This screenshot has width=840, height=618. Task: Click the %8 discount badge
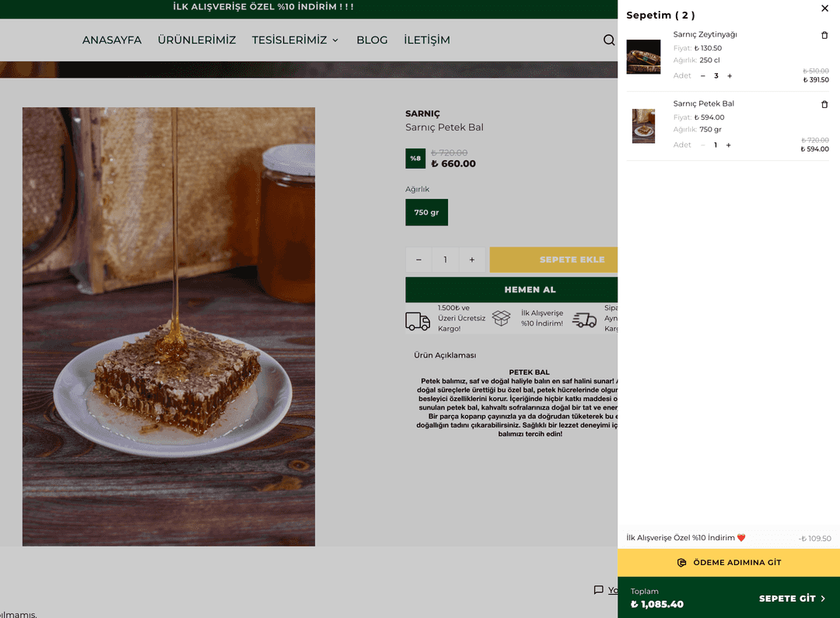[415, 159]
